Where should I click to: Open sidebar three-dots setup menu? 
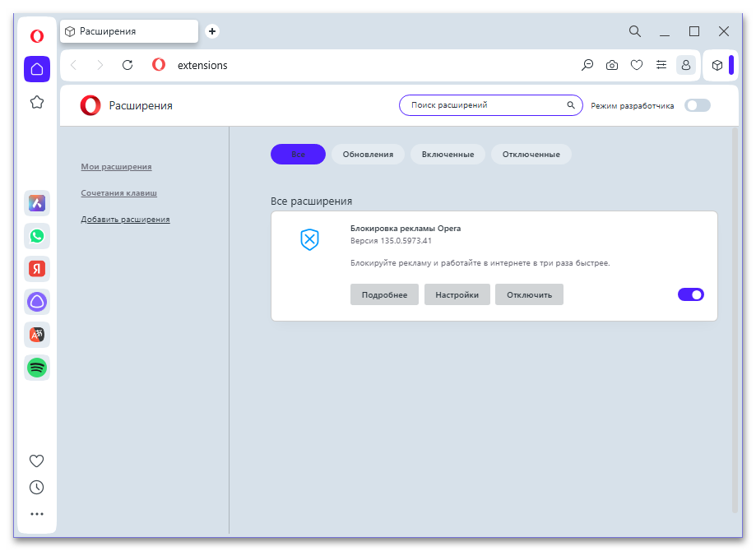37,514
